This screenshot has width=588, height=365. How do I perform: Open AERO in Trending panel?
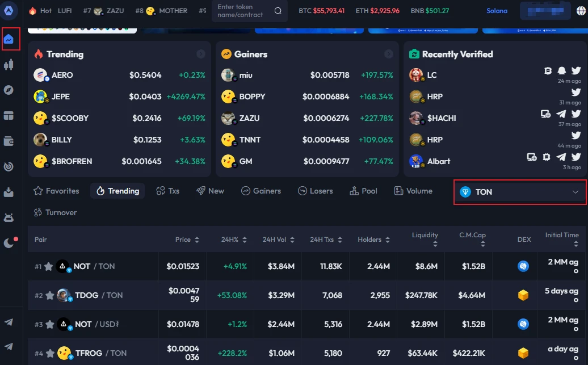pyautogui.click(x=119, y=75)
